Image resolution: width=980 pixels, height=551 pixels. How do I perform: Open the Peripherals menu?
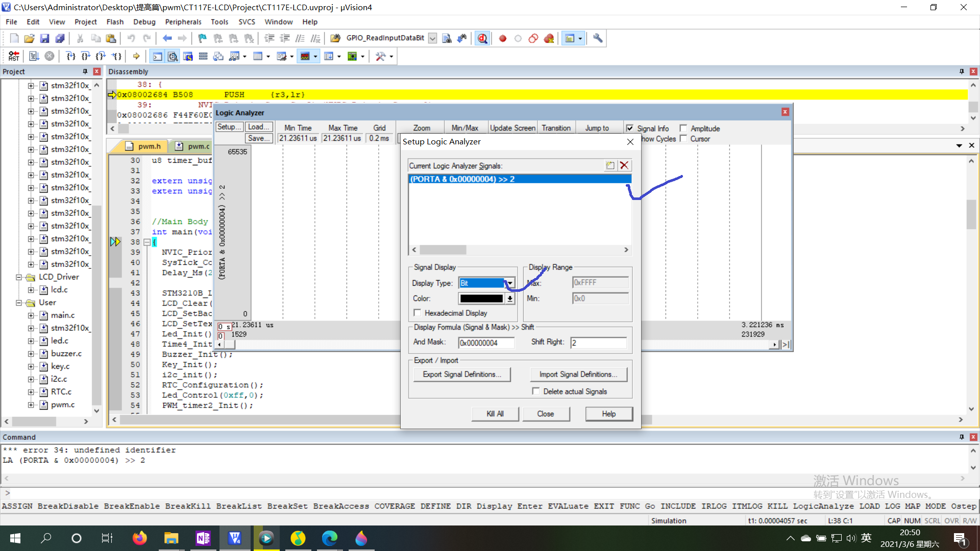[183, 22]
